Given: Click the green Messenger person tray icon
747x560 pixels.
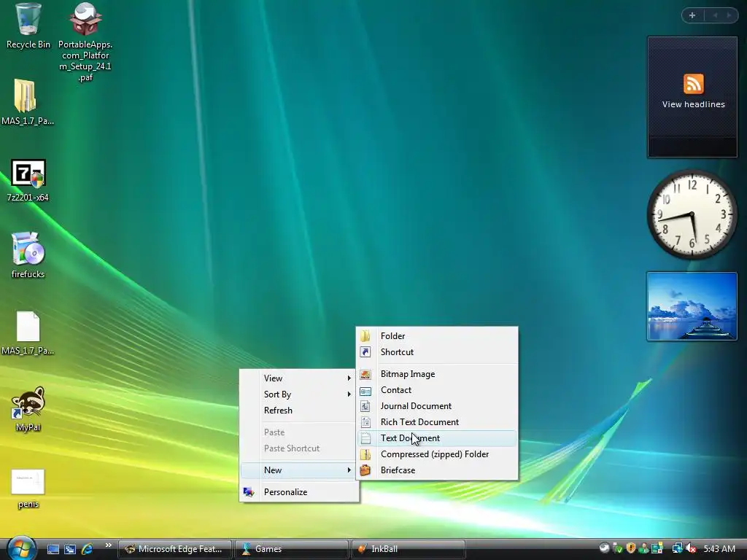Looking at the screenshot, I should click(643, 548).
